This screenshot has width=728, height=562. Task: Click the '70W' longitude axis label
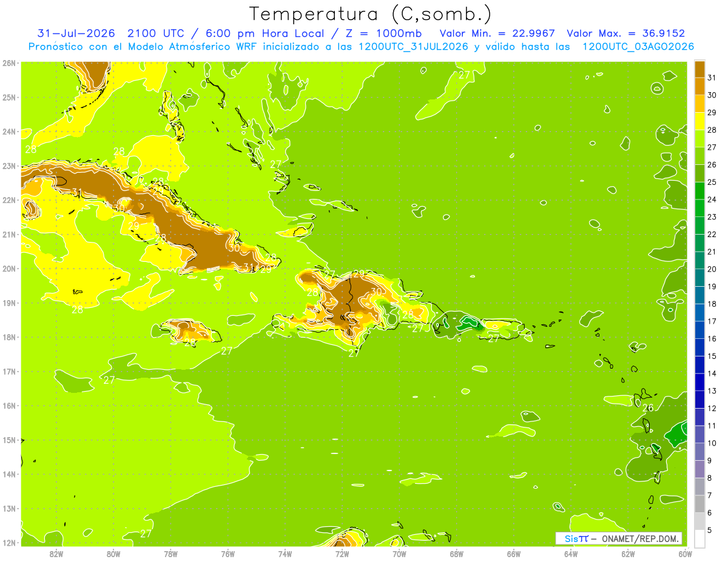point(399,554)
